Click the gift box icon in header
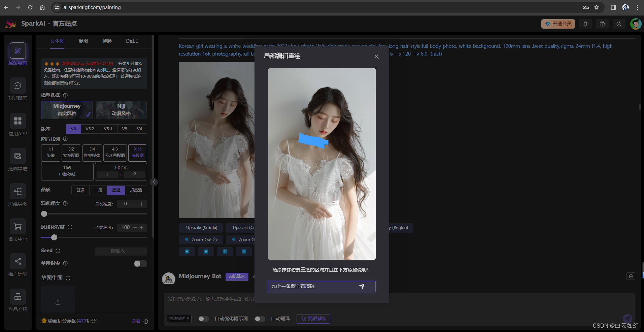 pyautogui.click(x=602, y=24)
